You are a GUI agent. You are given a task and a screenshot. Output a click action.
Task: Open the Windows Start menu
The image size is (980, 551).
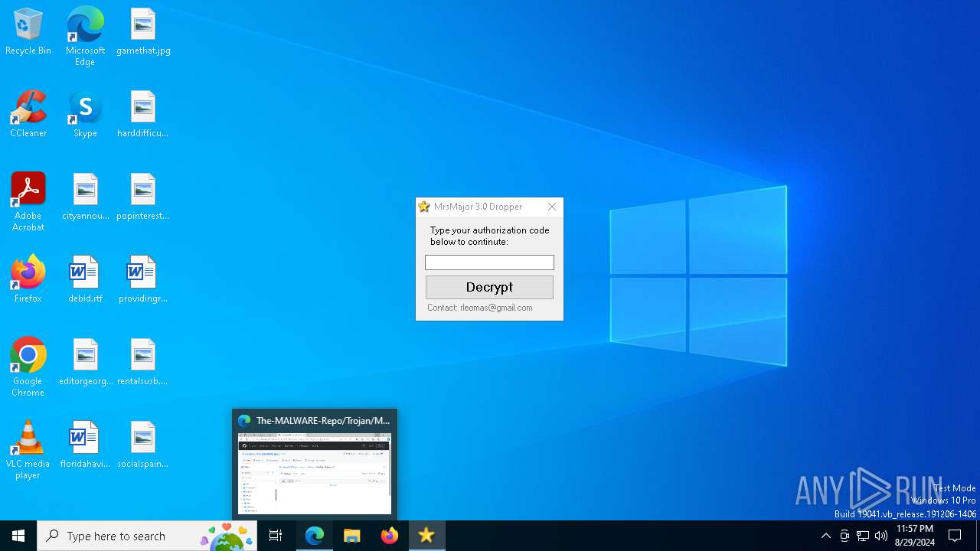click(18, 536)
